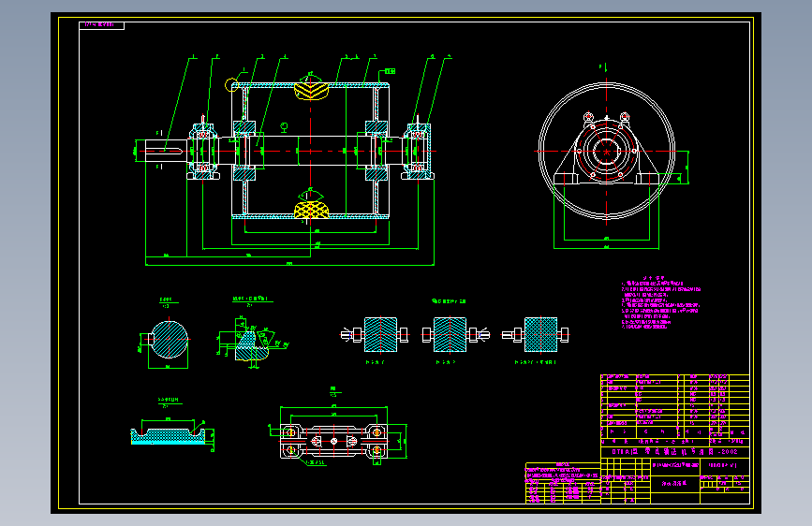
Task: Select the left shaft end with keyway slot
Action: coord(166,151)
